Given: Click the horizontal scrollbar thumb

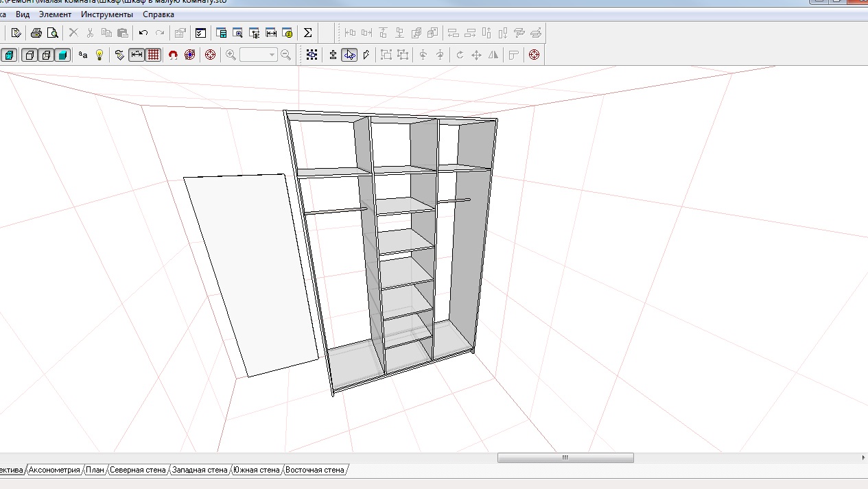Looking at the screenshot, I should [565, 457].
